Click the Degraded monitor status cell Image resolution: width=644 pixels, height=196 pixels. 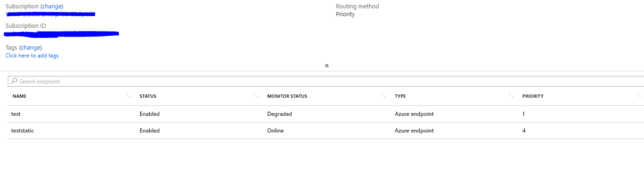coord(280,114)
